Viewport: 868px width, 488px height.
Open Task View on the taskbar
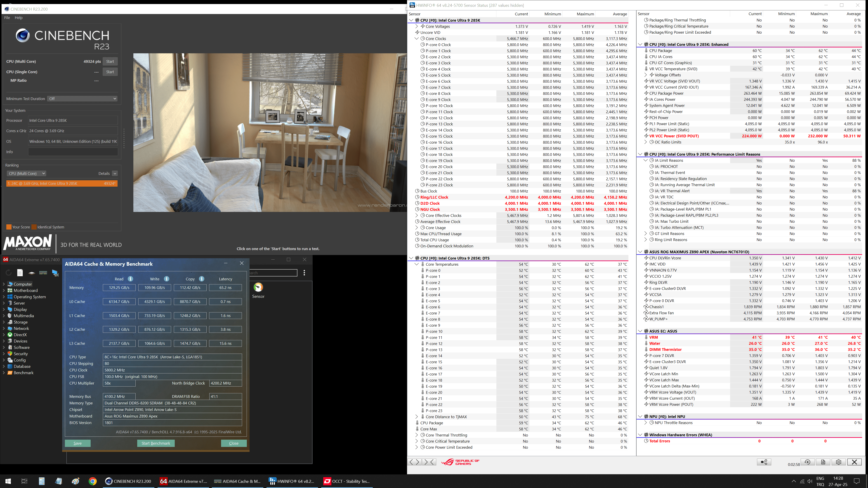click(x=24, y=481)
